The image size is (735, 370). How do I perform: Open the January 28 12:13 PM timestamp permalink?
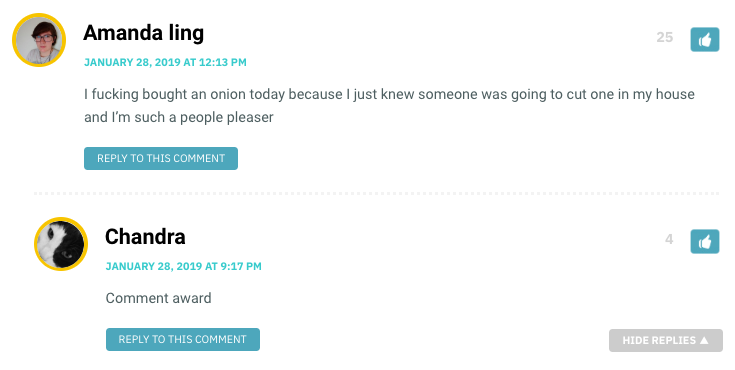coord(165,62)
